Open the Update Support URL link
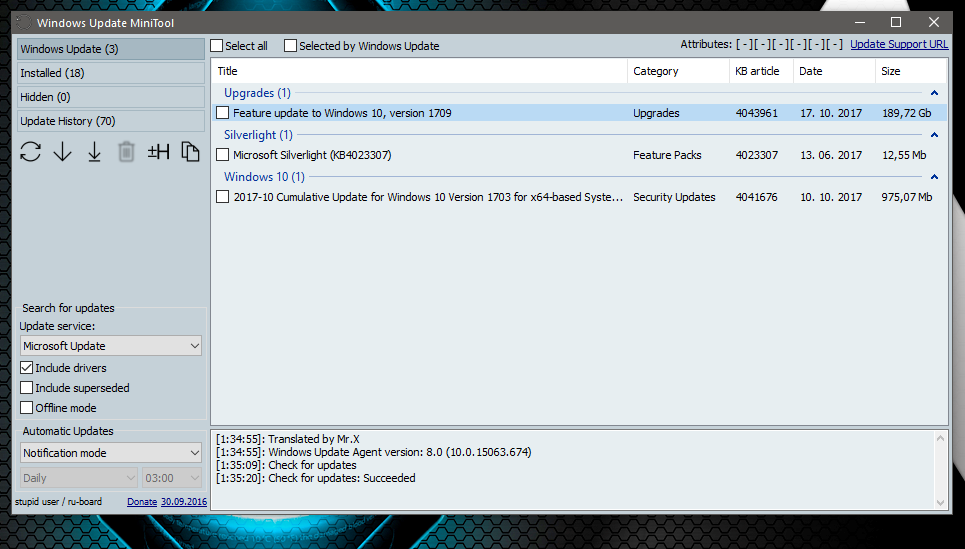Image resolution: width=965 pixels, height=549 pixels. click(x=899, y=44)
